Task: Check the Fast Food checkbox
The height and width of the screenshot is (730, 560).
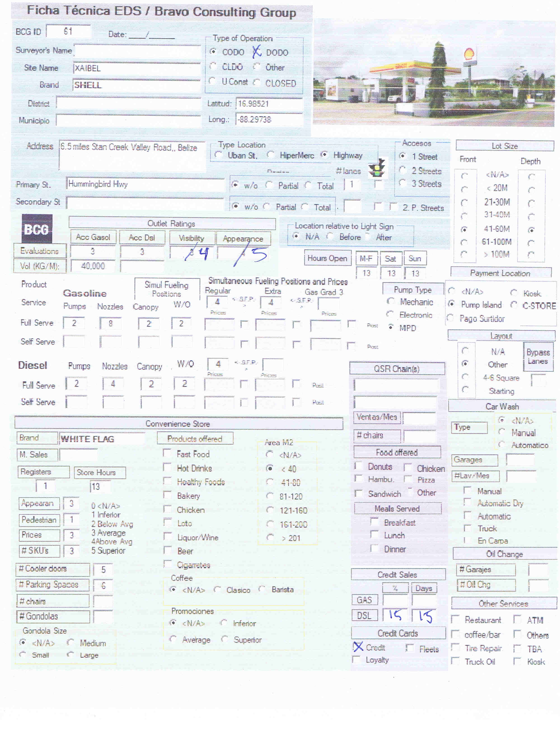Action: point(167,453)
